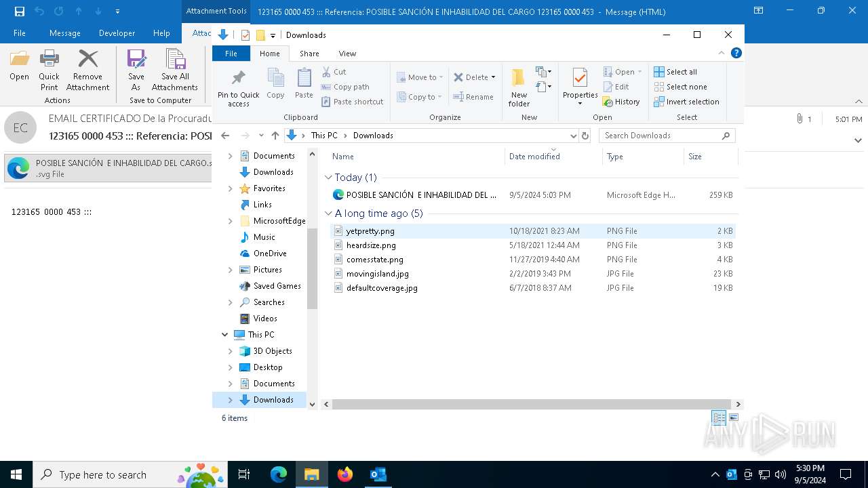Open recent locations dropdown arrow
This screenshot has height=488, width=868.
pos(261,136)
